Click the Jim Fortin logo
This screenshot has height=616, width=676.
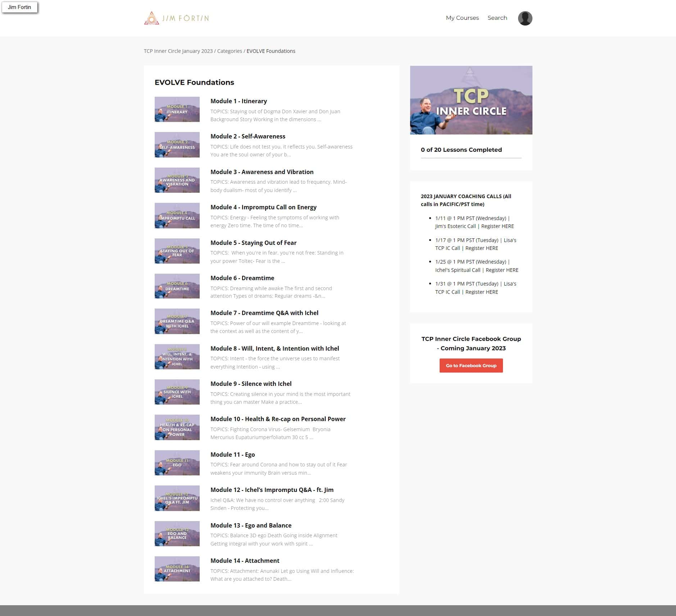pos(176,18)
